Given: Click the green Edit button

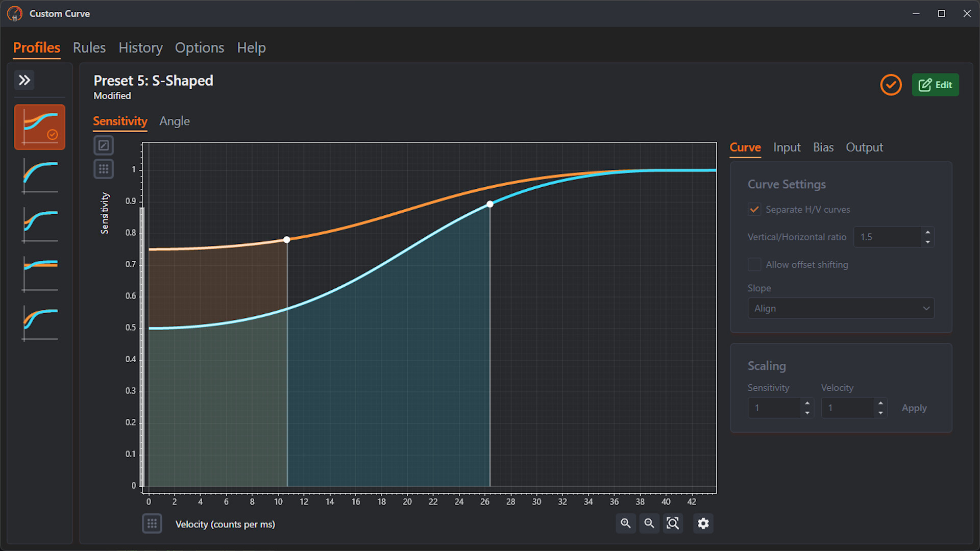Looking at the screenshot, I should click(935, 85).
